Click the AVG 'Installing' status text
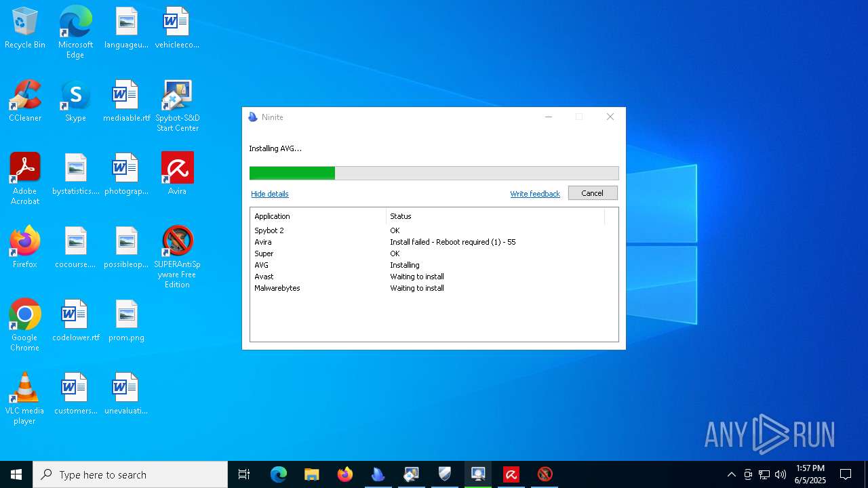Image resolution: width=868 pixels, height=488 pixels. [x=405, y=265]
